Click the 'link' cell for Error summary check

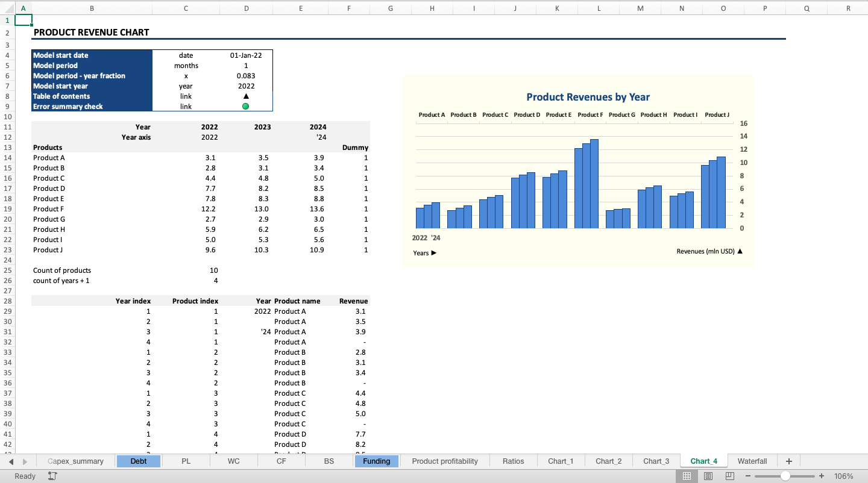point(186,107)
